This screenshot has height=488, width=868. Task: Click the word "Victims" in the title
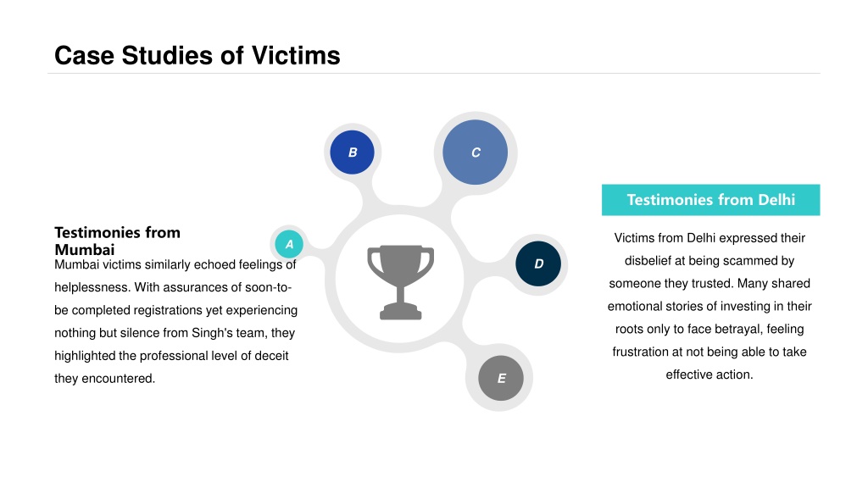pos(296,55)
